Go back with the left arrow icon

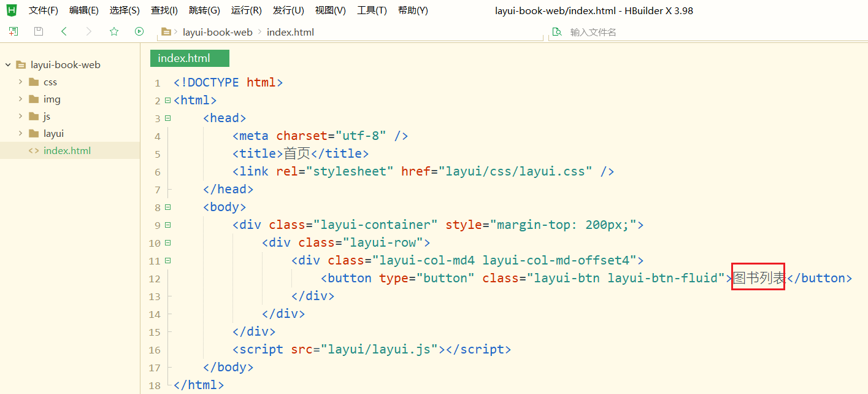coord(64,31)
